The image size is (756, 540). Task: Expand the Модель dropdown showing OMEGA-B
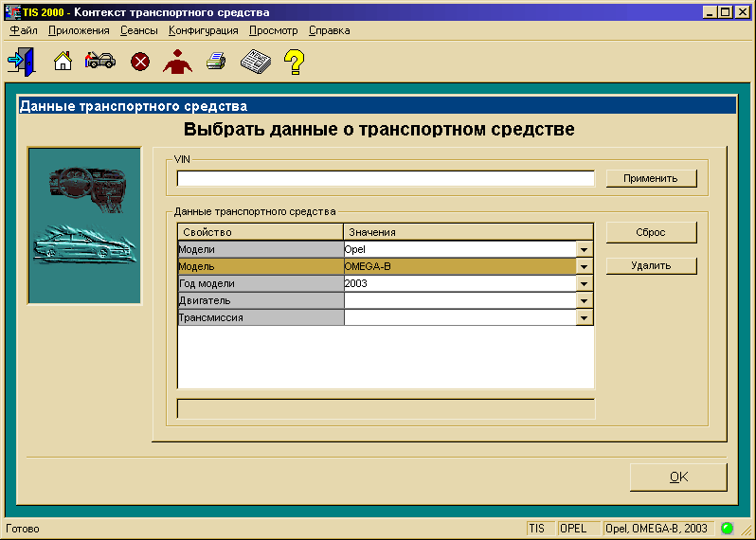[x=585, y=266]
